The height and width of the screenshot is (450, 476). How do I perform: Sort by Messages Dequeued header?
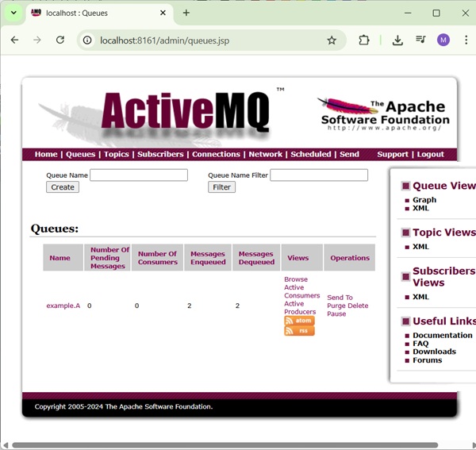(x=256, y=258)
